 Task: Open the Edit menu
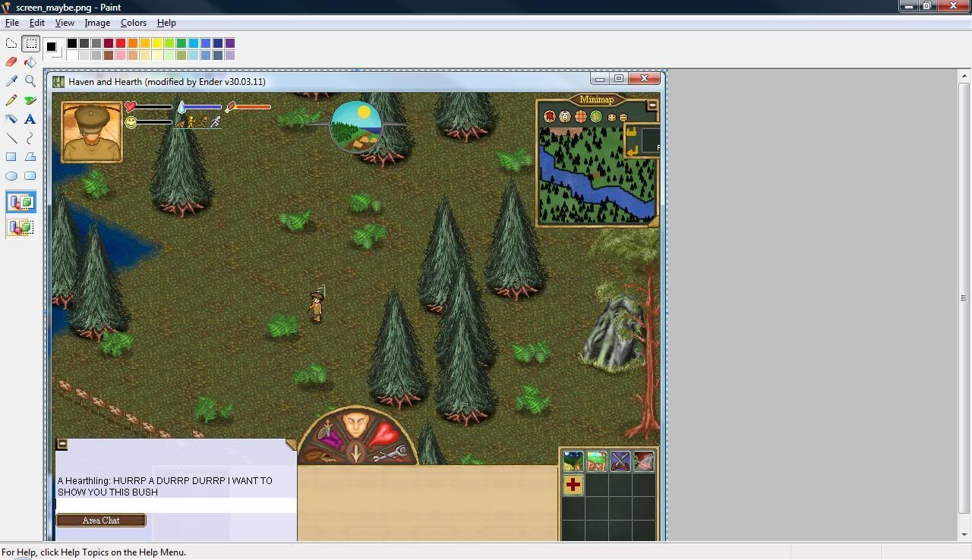[36, 23]
